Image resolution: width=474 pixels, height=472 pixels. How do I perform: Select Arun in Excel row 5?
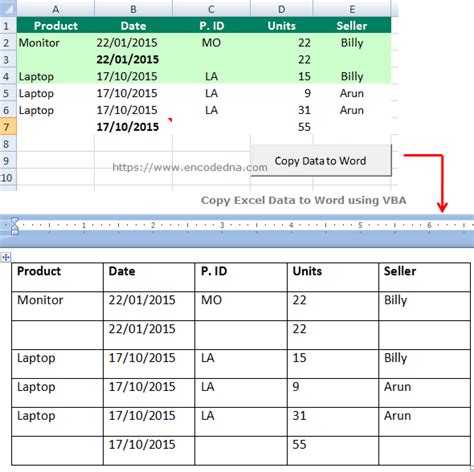pos(352,93)
